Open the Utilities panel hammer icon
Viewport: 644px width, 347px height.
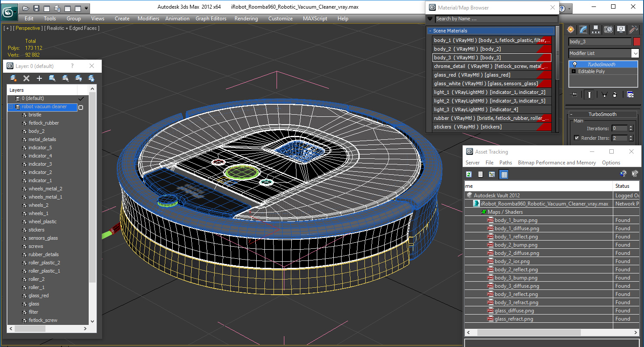[634, 29]
